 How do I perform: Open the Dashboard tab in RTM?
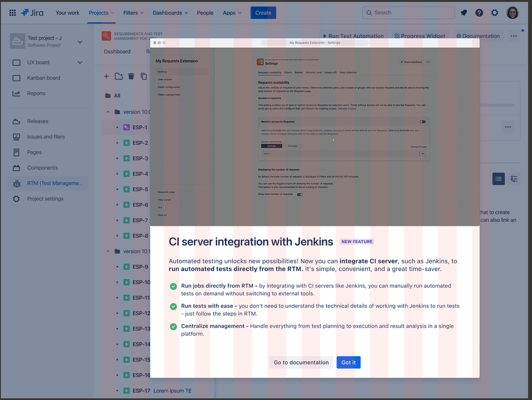[x=117, y=52]
